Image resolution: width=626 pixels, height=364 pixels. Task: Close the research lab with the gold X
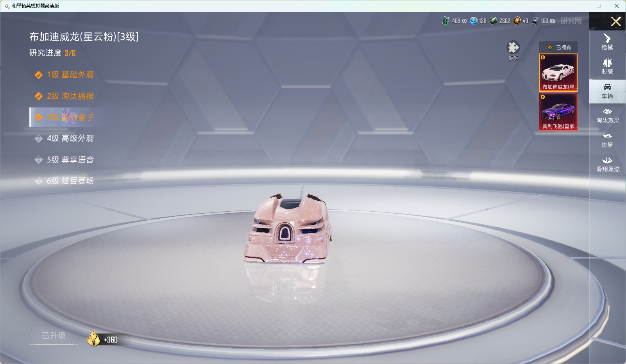coord(616,21)
